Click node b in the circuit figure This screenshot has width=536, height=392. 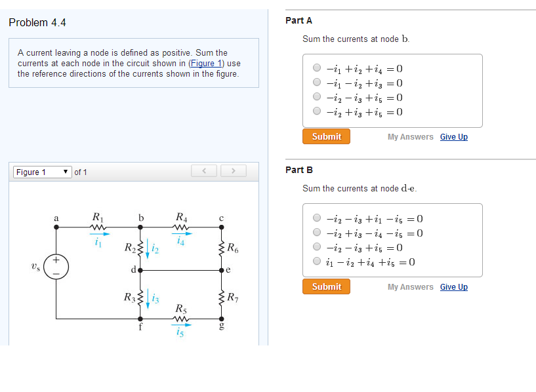[139, 225]
